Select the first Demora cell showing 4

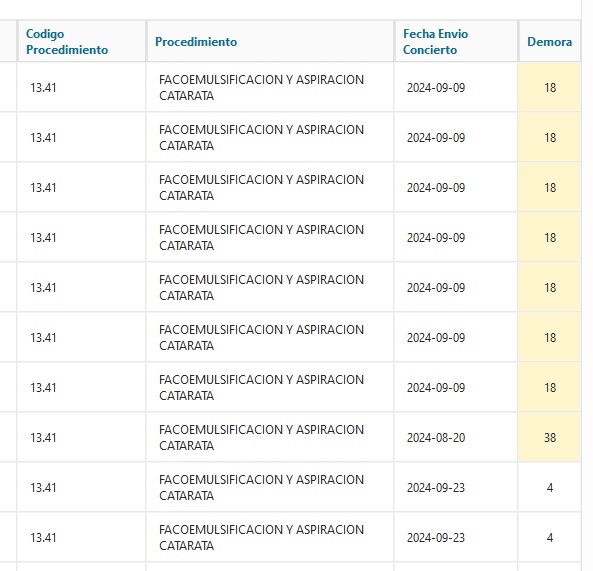coord(550,487)
